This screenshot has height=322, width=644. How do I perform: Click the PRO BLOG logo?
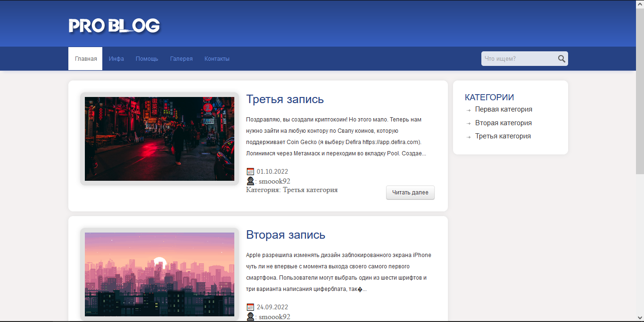click(x=114, y=26)
